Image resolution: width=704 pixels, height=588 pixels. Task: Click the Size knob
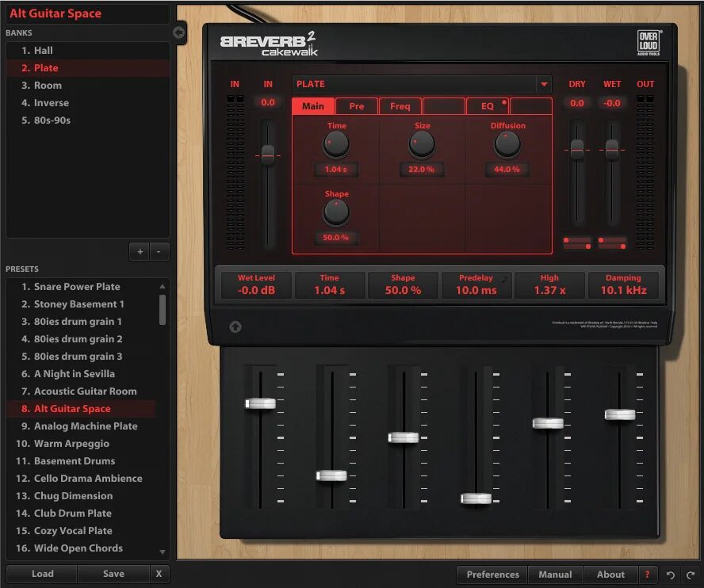point(422,144)
